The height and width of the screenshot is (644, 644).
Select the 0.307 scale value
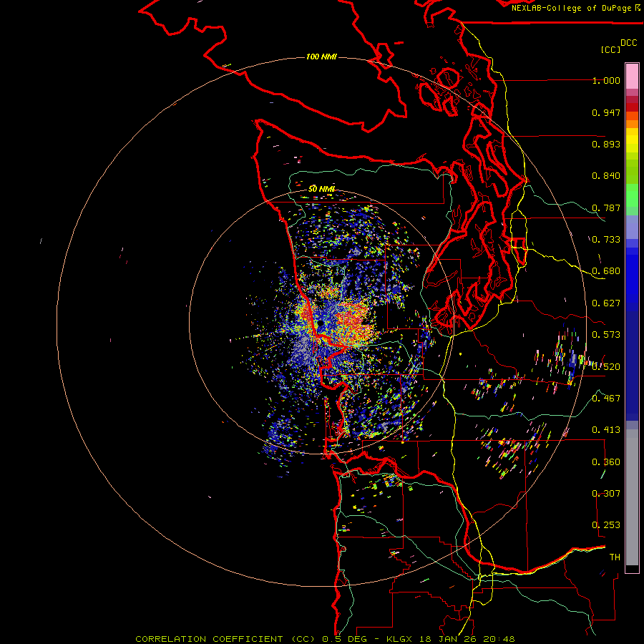(606, 493)
